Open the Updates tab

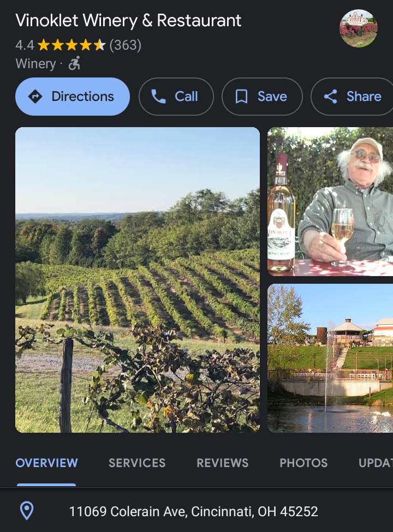pyautogui.click(x=376, y=463)
